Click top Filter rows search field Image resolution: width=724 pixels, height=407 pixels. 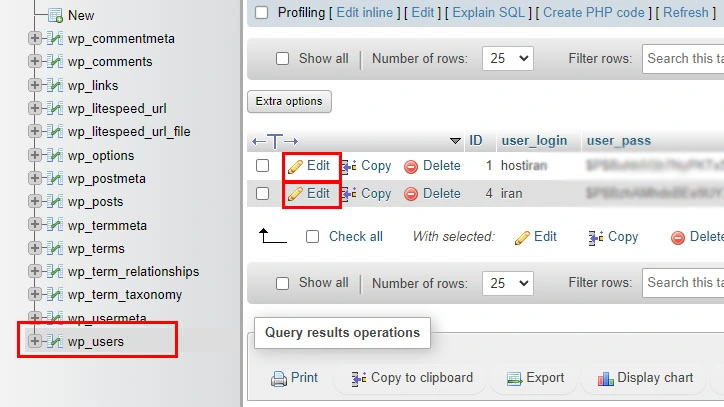(x=683, y=59)
